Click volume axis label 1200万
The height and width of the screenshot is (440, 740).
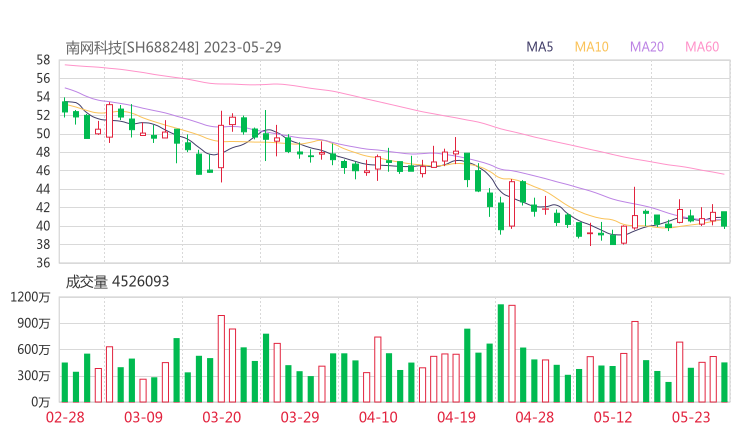pyautogui.click(x=30, y=297)
